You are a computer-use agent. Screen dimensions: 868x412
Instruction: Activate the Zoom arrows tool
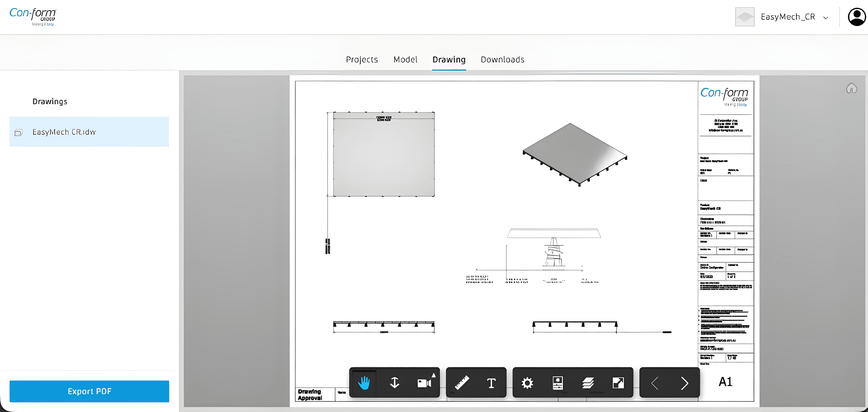click(394, 383)
